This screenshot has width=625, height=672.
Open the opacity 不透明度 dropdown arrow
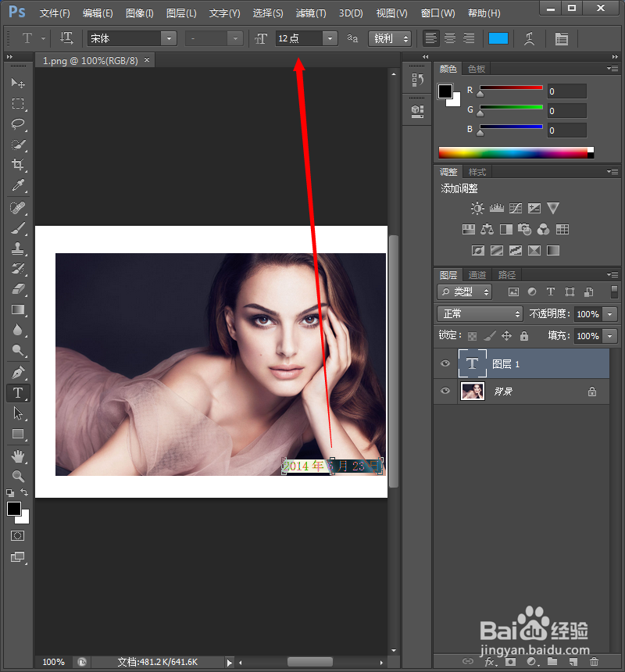point(610,314)
